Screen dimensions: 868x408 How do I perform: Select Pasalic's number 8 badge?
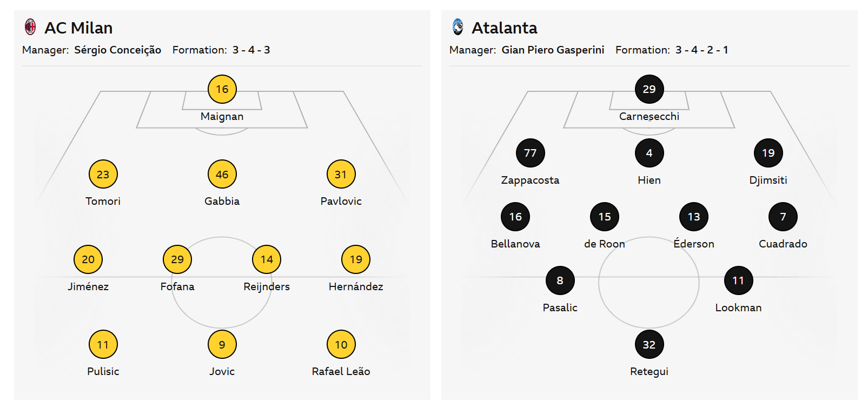(560, 280)
